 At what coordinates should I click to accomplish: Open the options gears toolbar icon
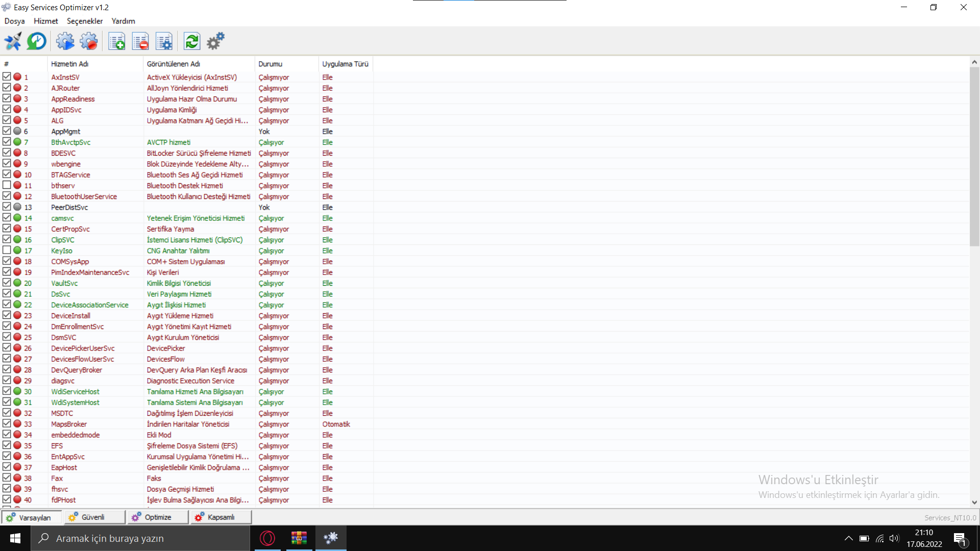[215, 41]
